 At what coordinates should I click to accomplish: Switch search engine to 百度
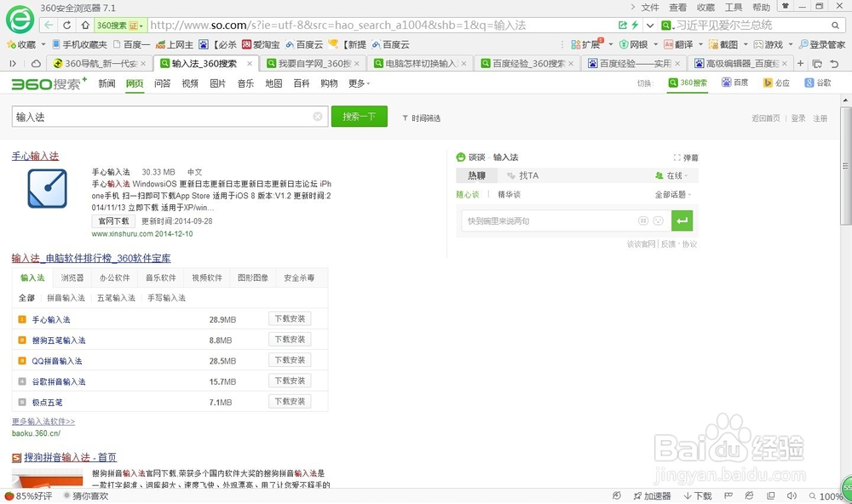click(x=734, y=83)
